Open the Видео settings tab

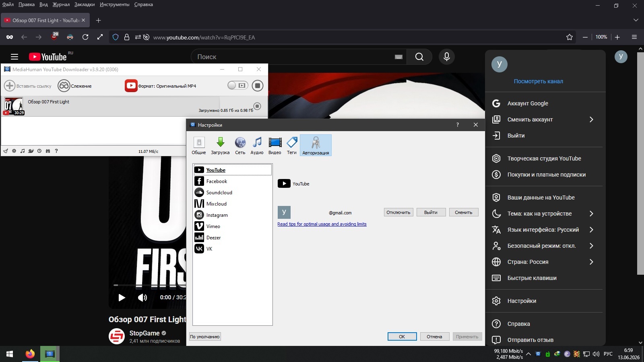pyautogui.click(x=275, y=145)
